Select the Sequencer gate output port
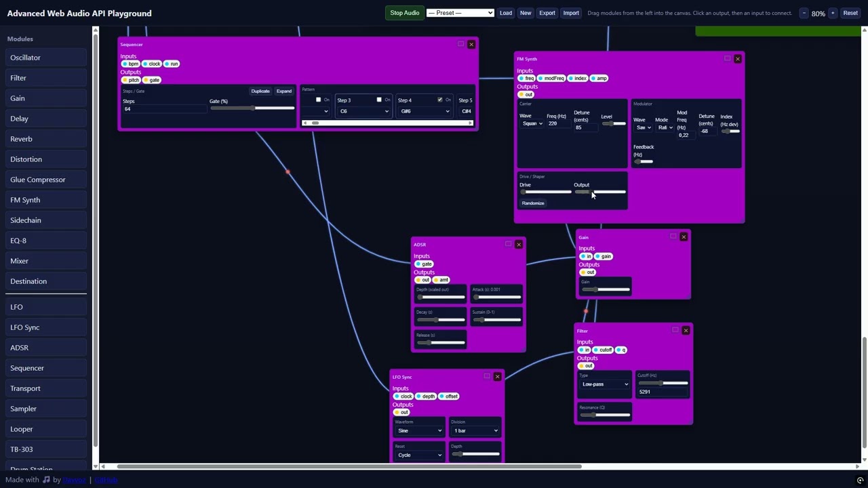The width and height of the screenshot is (868, 488). 152,80
